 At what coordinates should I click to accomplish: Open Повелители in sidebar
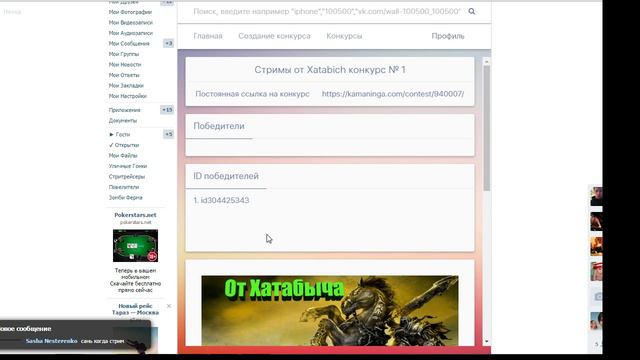point(124,187)
